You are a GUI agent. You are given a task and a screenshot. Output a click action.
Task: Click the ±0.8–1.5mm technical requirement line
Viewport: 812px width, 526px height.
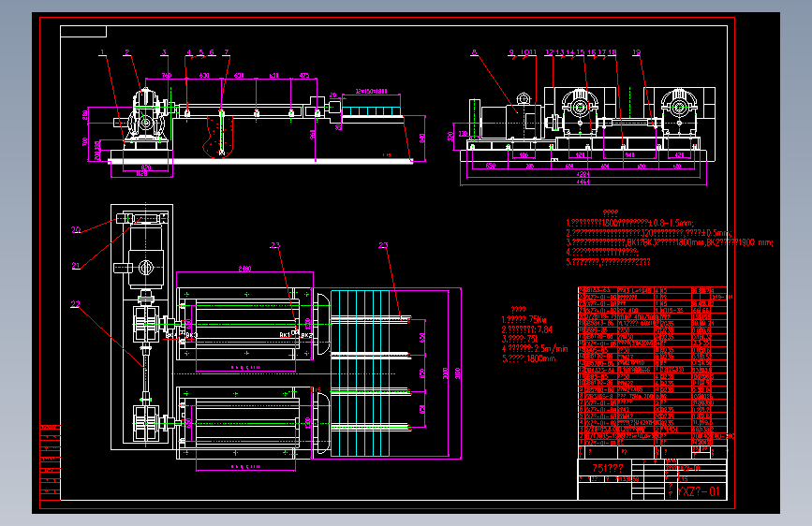(x=629, y=223)
